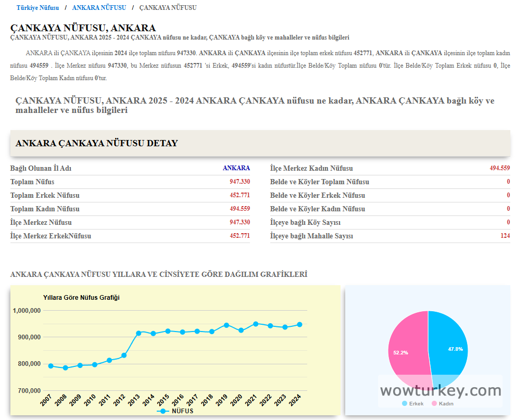
Task: Click the 2021 data point on chart
Action: coord(256,324)
